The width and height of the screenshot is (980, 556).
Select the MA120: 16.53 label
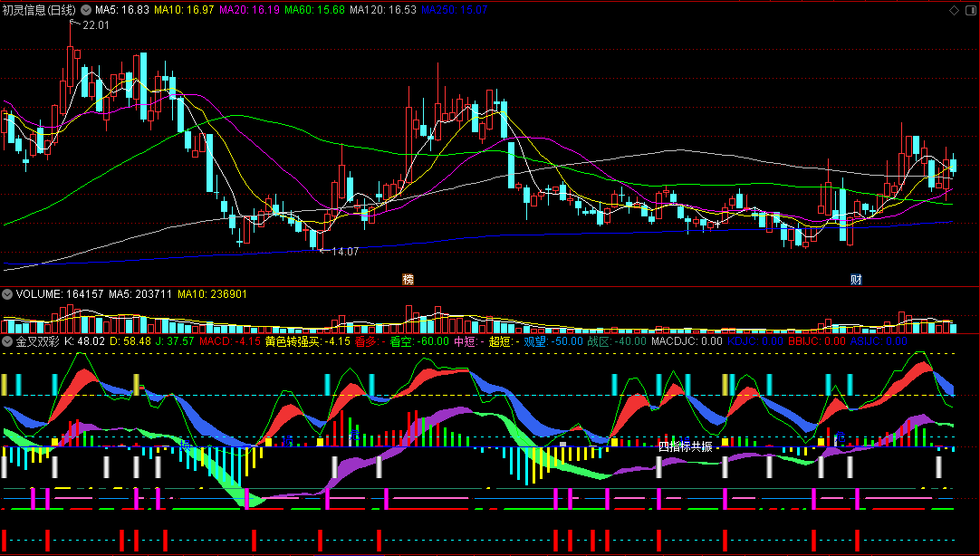pyautogui.click(x=383, y=10)
